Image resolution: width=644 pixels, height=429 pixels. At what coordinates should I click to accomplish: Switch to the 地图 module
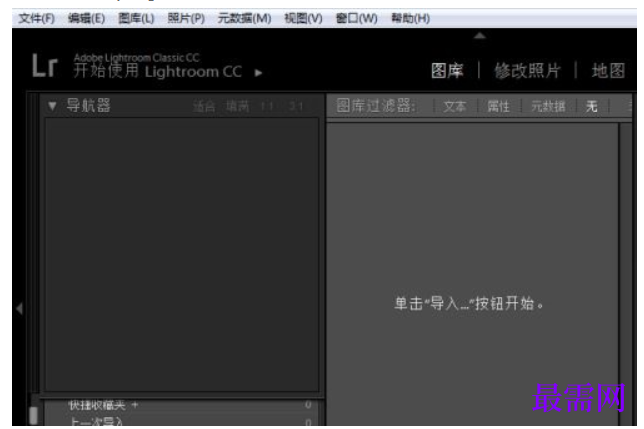(608, 71)
